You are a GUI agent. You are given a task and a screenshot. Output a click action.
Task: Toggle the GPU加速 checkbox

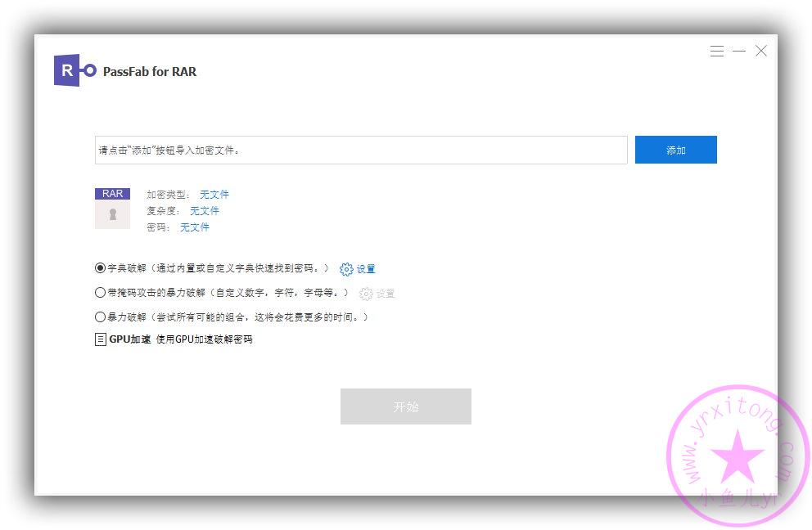[x=101, y=339]
